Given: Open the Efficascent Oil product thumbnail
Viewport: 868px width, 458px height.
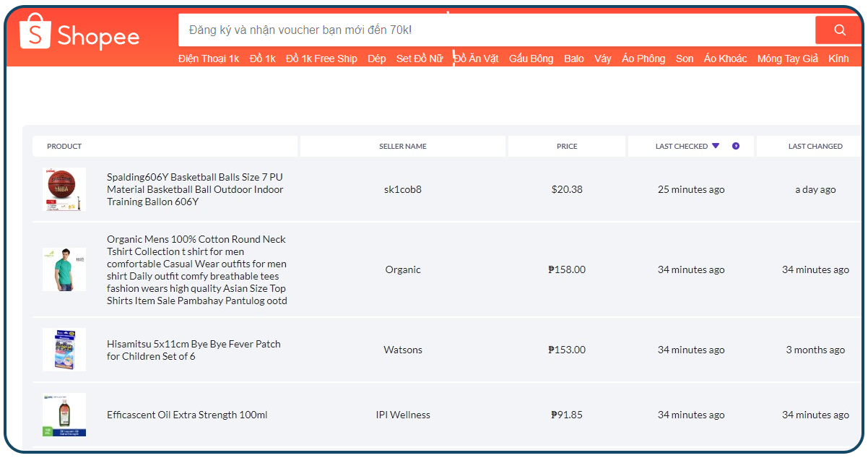Looking at the screenshot, I should pyautogui.click(x=64, y=415).
